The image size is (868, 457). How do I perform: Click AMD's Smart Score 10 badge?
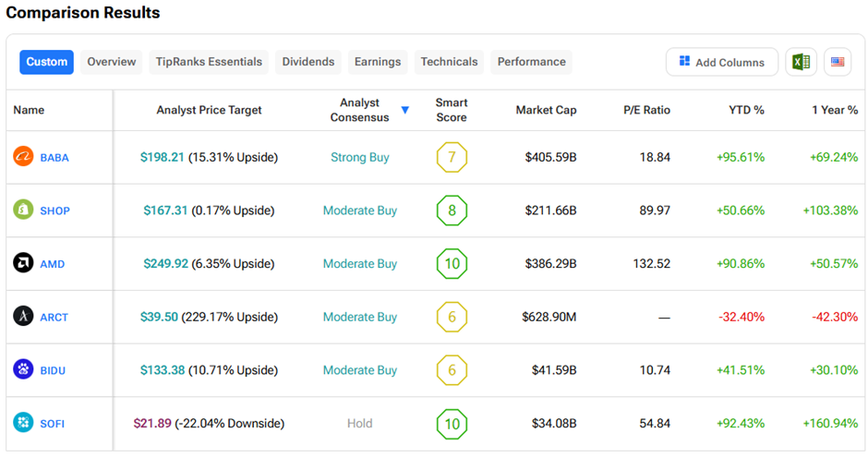point(452,264)
